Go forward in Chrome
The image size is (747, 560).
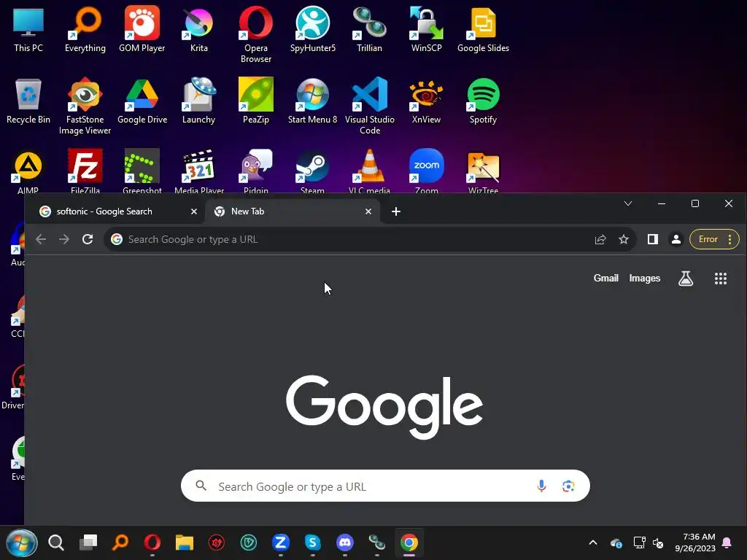64,239
